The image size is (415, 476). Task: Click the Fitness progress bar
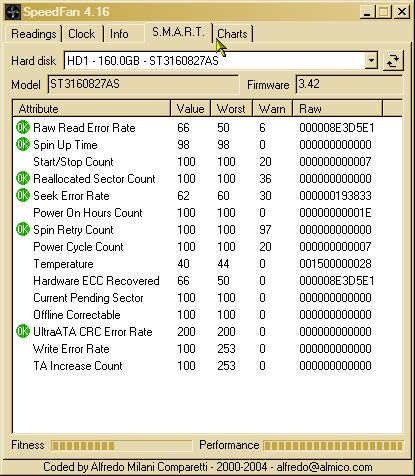[x=122, y=446]
